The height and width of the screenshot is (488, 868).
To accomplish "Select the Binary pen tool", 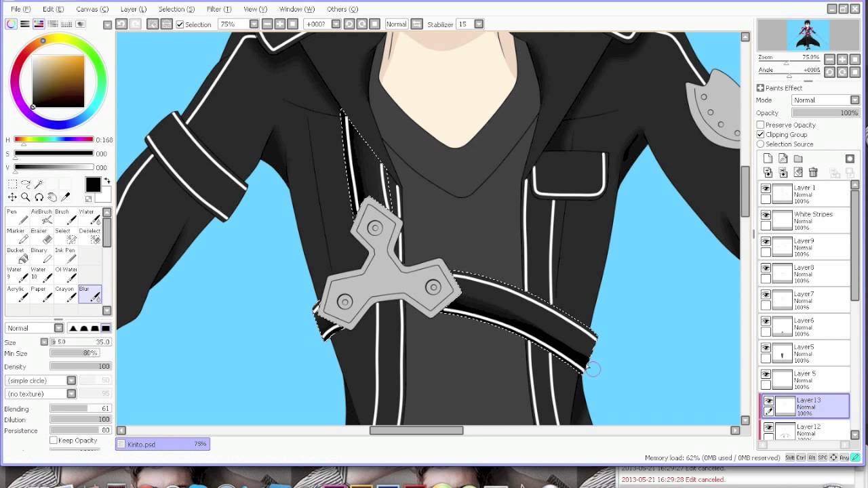I will click(41, 255).
